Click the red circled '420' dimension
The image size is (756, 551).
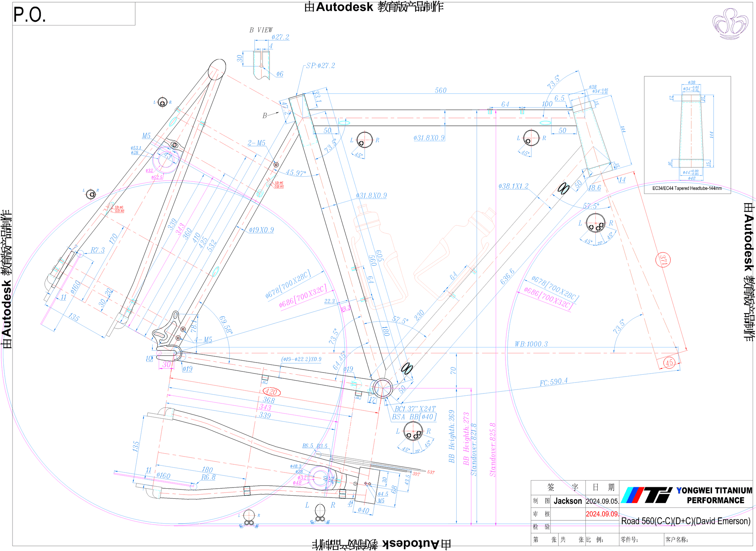pyautogui.click(x=271, y=392)
